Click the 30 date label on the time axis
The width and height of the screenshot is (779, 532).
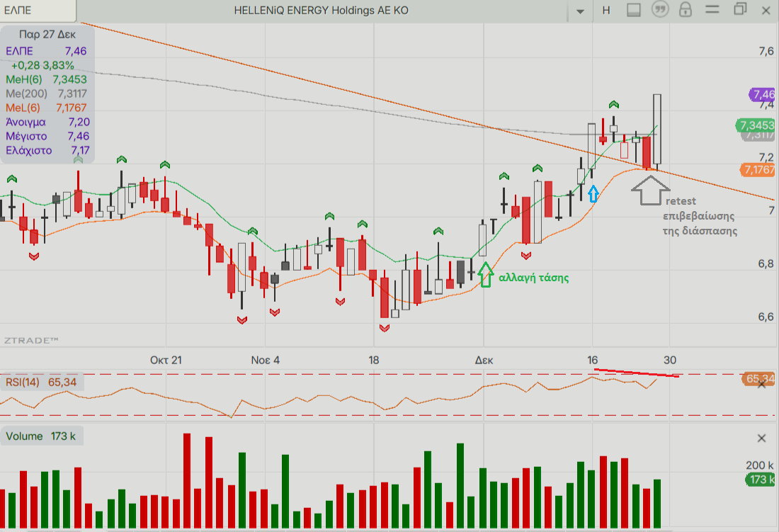[670, 360]
